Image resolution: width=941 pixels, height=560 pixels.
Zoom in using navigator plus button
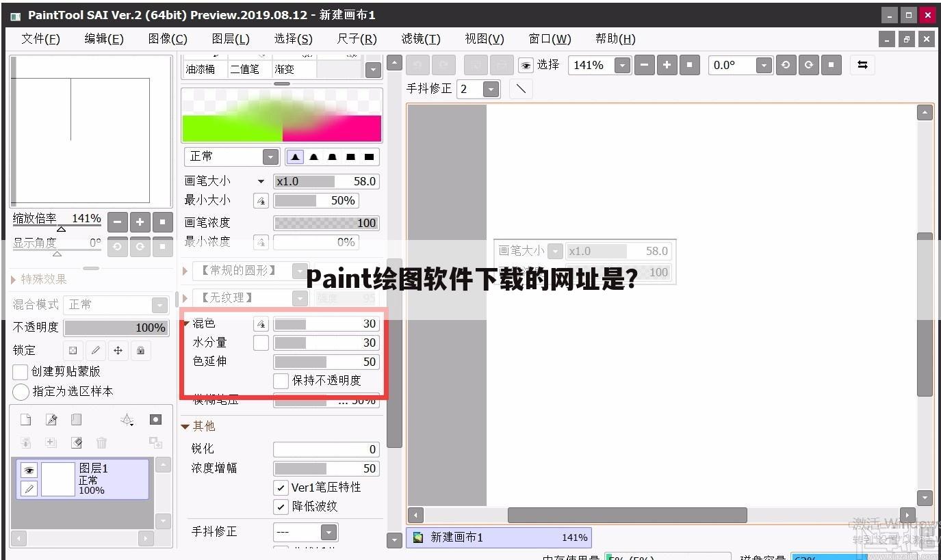(140, 222)
